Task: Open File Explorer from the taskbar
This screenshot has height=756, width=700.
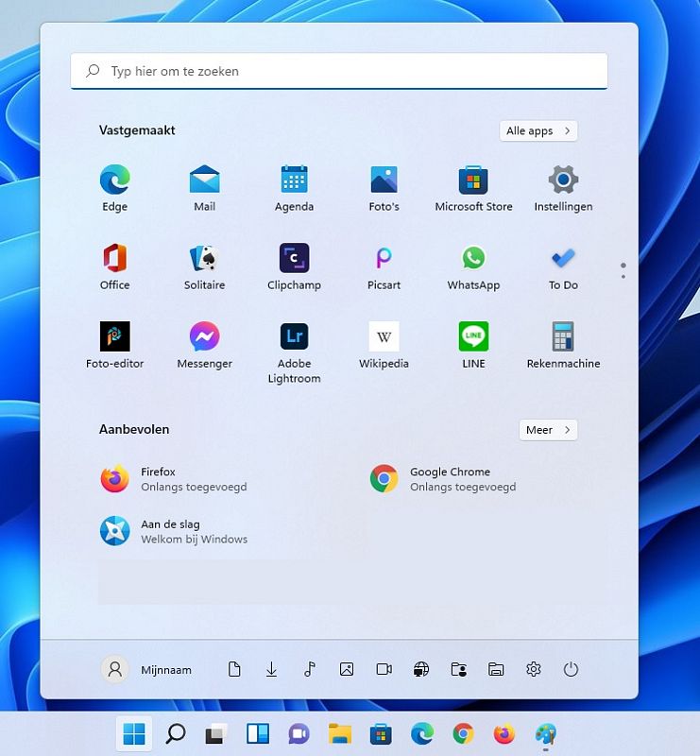Action: (x=340, y=734)
